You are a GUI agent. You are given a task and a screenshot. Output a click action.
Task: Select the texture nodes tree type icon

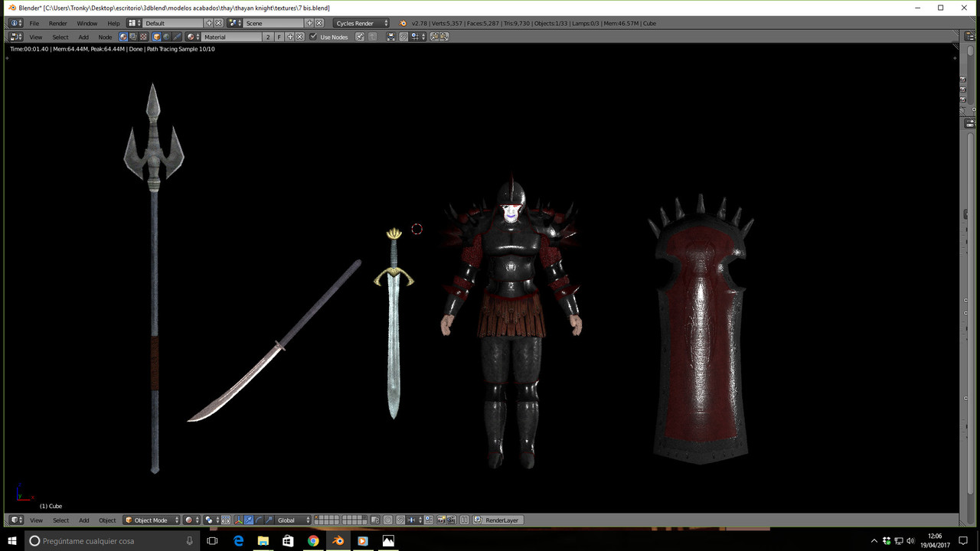tap(143, 37)
